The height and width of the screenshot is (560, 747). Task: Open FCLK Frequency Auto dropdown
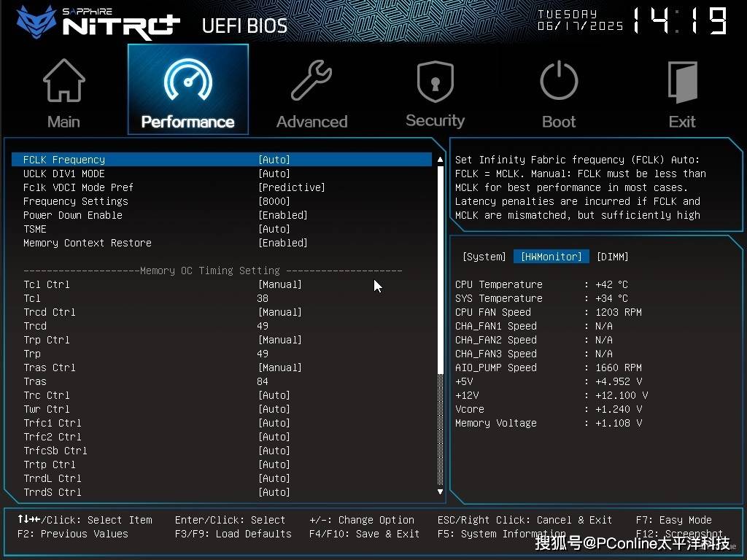coord(274,160)
